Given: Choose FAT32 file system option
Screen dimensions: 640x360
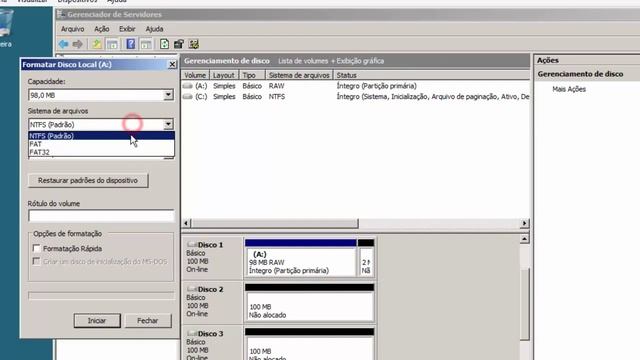Looking at the screenshot, I should coord(101,152).
